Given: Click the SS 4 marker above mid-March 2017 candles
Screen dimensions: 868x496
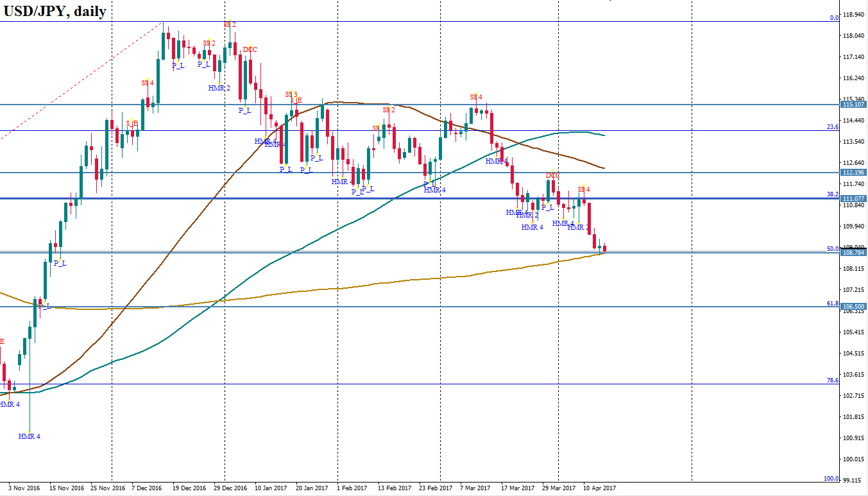Looking at the screenshot, I should click(x=475, y=97).
